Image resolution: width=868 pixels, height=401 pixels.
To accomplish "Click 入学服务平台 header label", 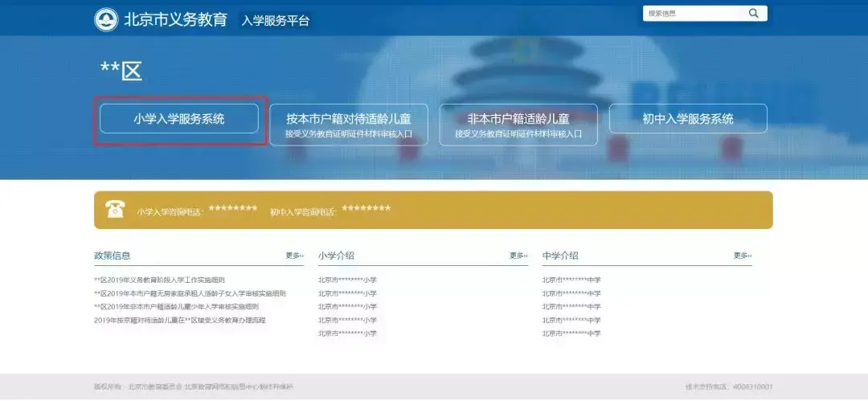I will (275, 21).
